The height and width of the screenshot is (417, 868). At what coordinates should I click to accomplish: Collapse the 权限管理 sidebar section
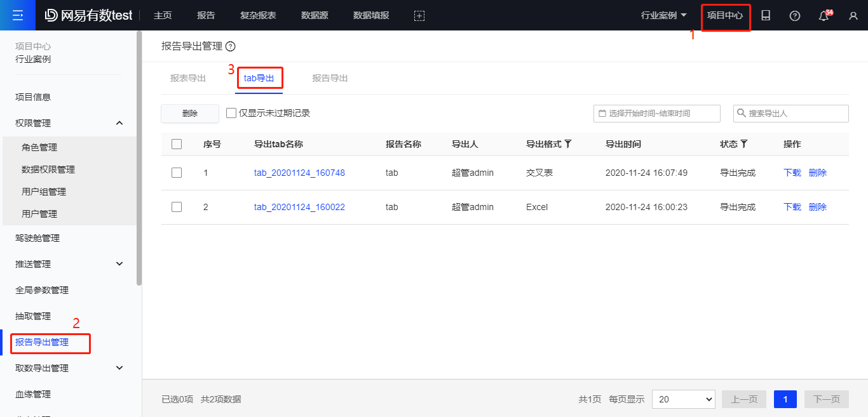click(x=119, y=123)
